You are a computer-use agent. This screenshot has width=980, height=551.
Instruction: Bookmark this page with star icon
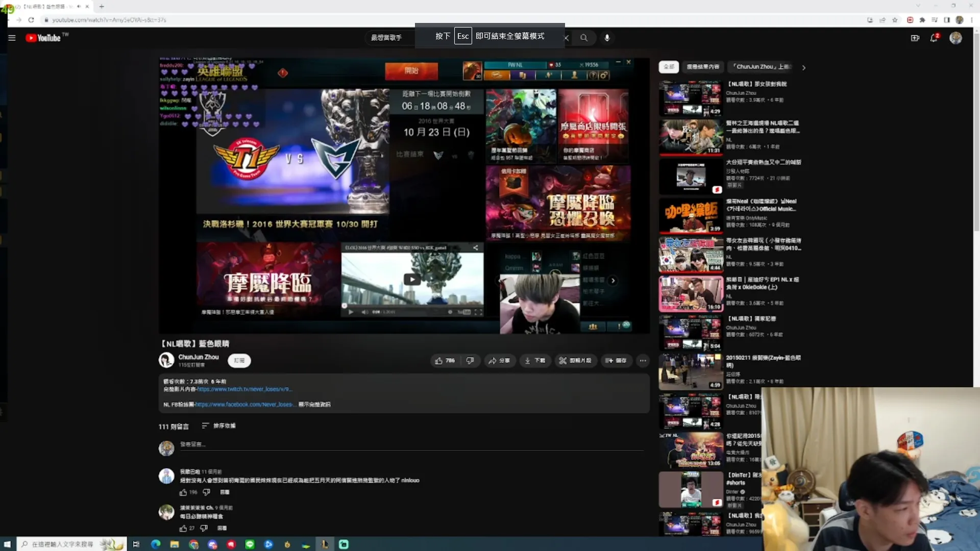(895, 20)
